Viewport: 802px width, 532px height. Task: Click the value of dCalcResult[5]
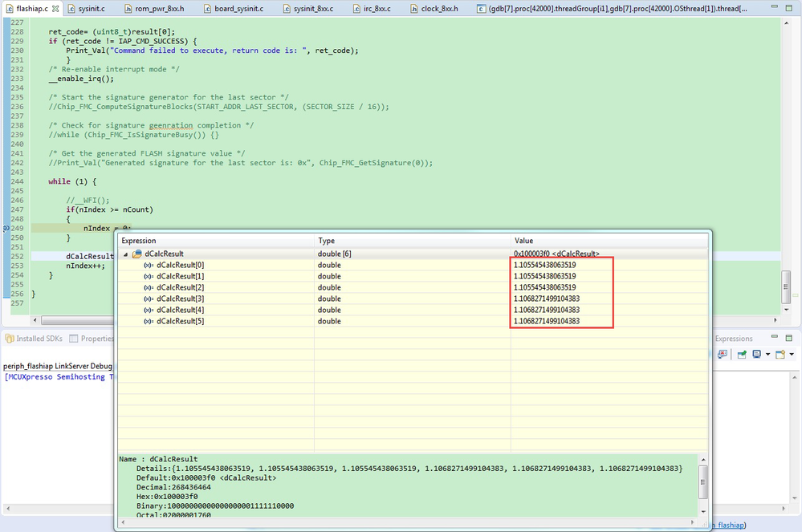(x=547, y=322)
